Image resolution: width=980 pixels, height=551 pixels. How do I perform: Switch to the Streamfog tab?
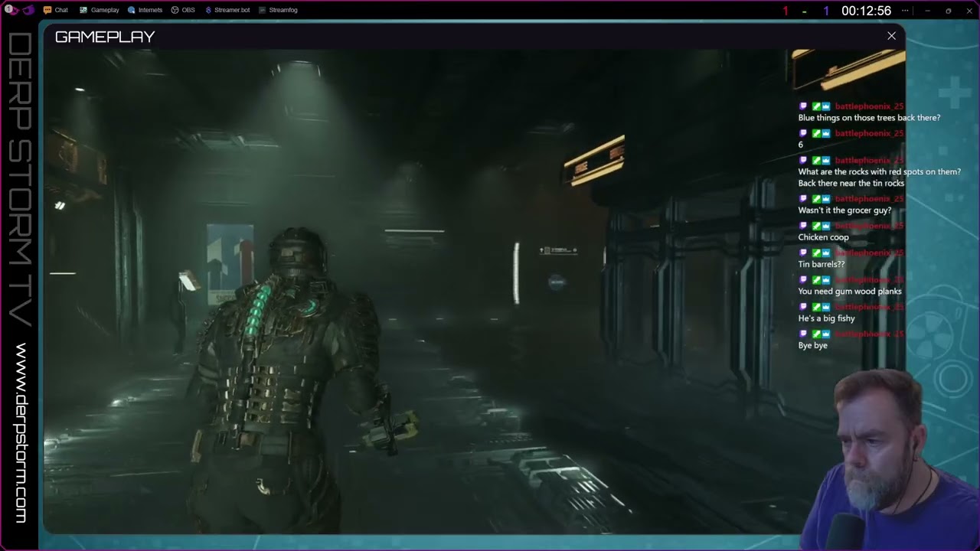point(278,10)
